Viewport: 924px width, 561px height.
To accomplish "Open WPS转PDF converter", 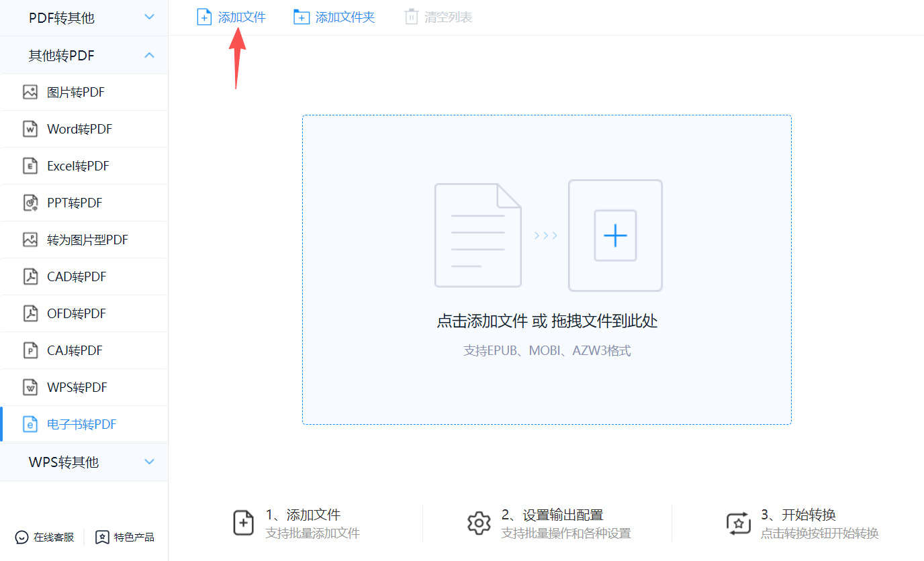I will (84, 388).
